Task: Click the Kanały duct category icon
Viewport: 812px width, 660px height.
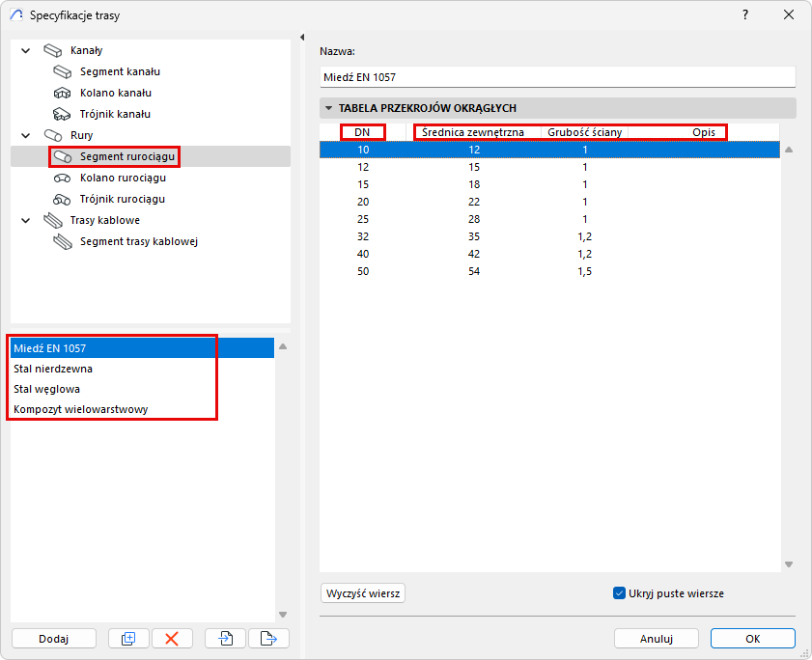Action: coord(53,50)
